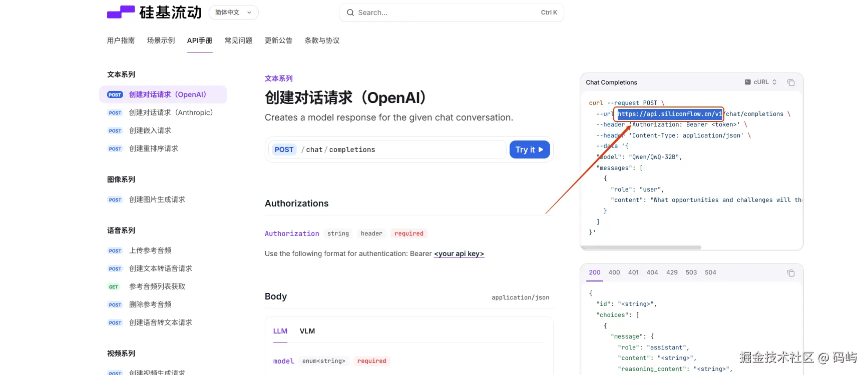
Task: Open the 常见问题 tab
Action: click(x=238, y=40)
